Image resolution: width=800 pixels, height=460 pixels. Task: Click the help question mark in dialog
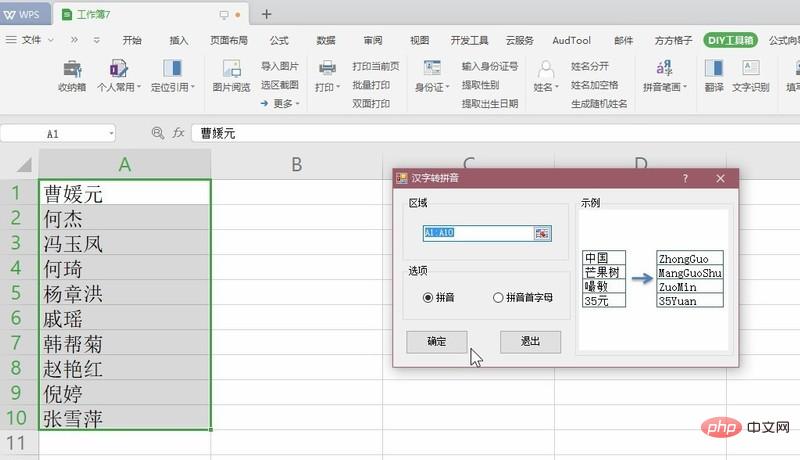(685, 178)
